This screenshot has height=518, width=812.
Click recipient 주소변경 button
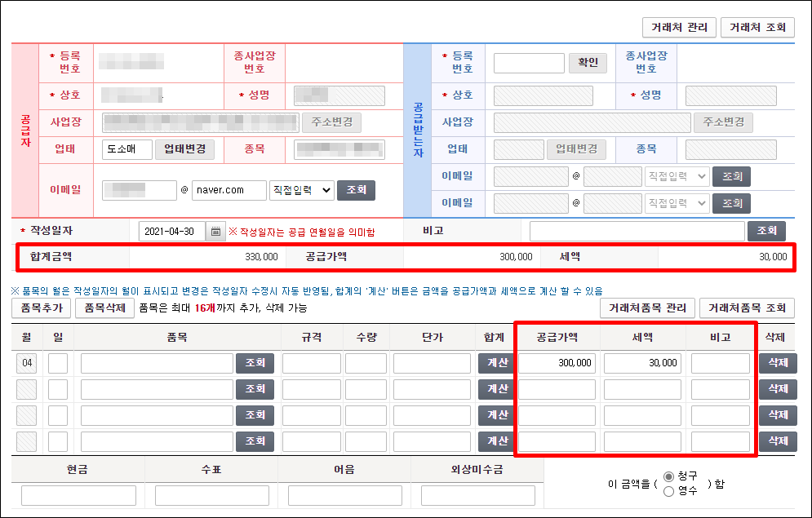click(723, 122)
